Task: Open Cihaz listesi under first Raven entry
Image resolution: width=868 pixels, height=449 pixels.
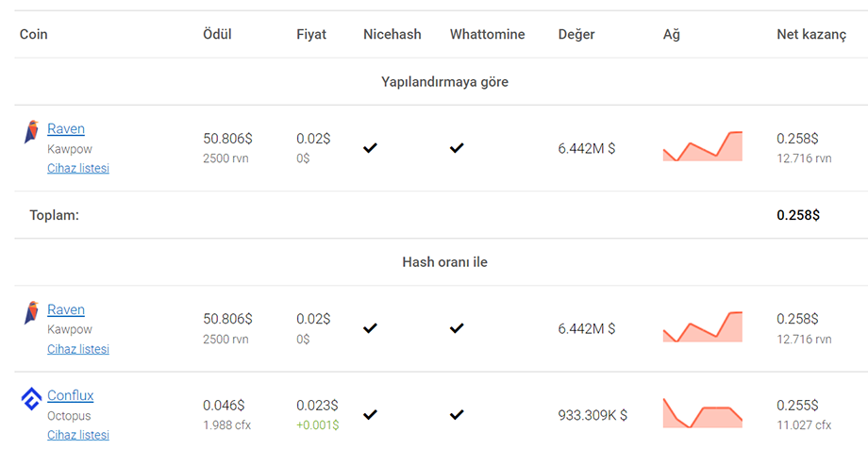Action: (78, 168)
